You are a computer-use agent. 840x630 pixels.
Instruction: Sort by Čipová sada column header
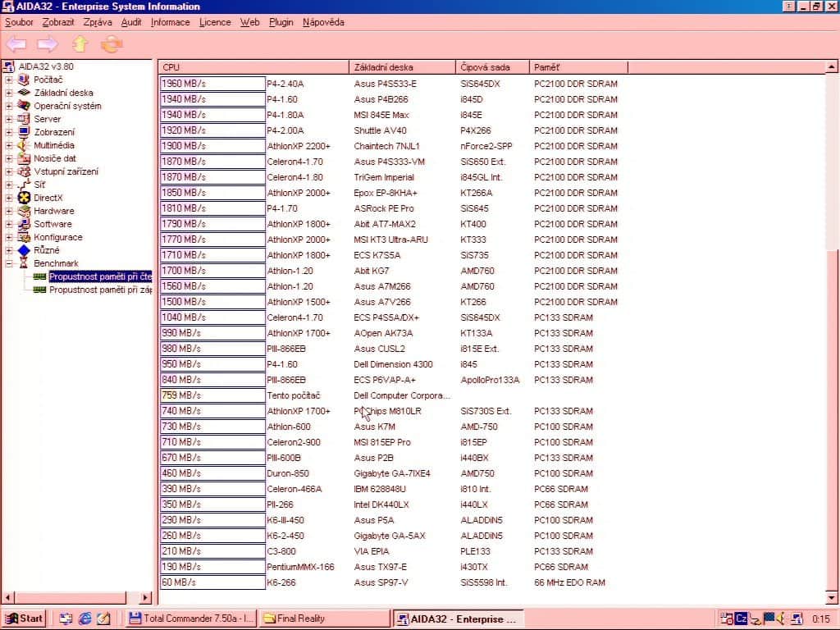pyautogui.click(x=492, y=67)
